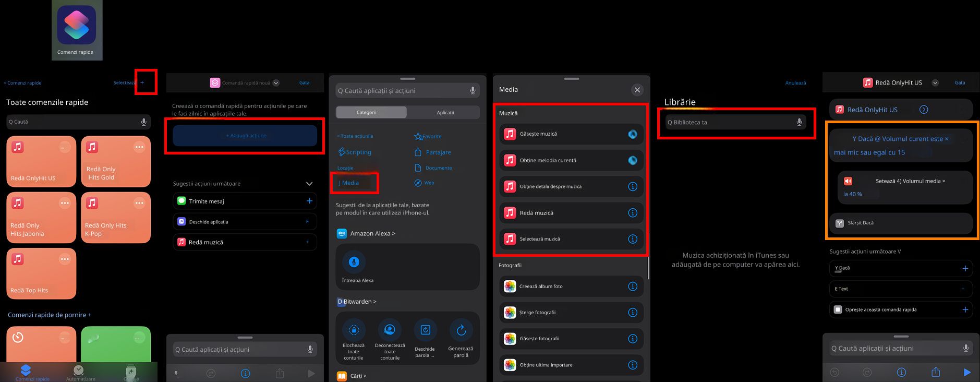Tap the plus icon next to Selectează

142,82
